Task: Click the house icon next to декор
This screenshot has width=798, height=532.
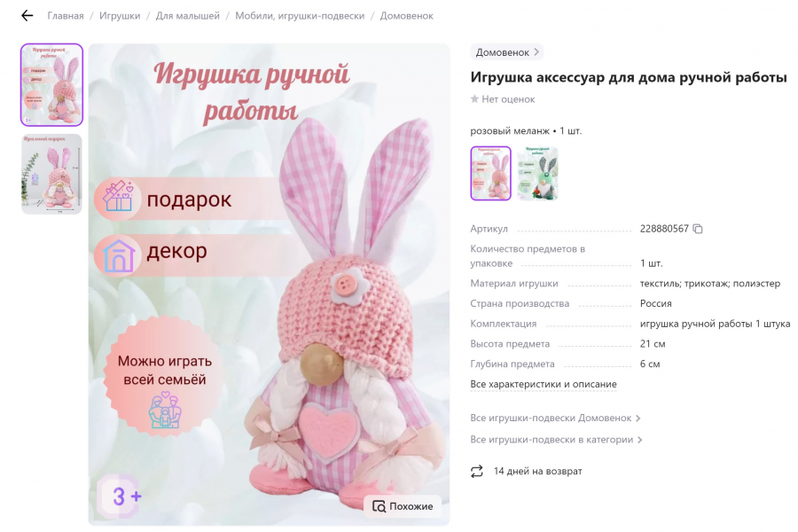Action: [x=119, y=255]
